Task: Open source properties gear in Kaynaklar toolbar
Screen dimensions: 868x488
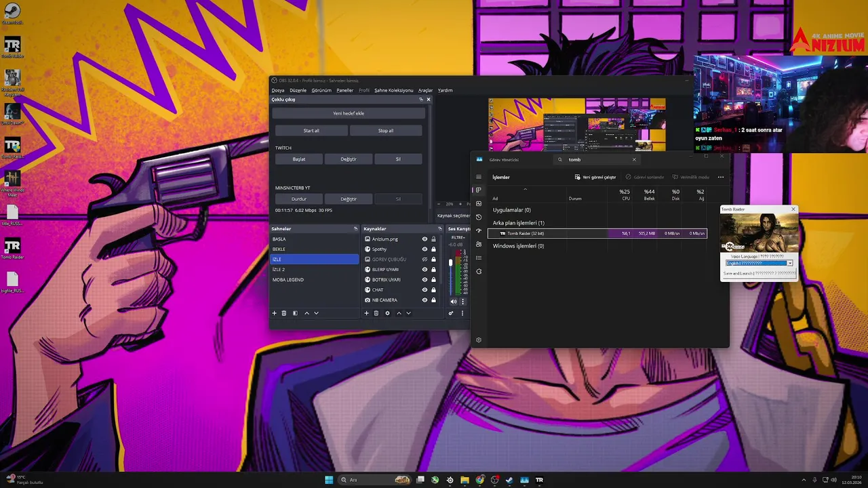Action: coord(387,313)
